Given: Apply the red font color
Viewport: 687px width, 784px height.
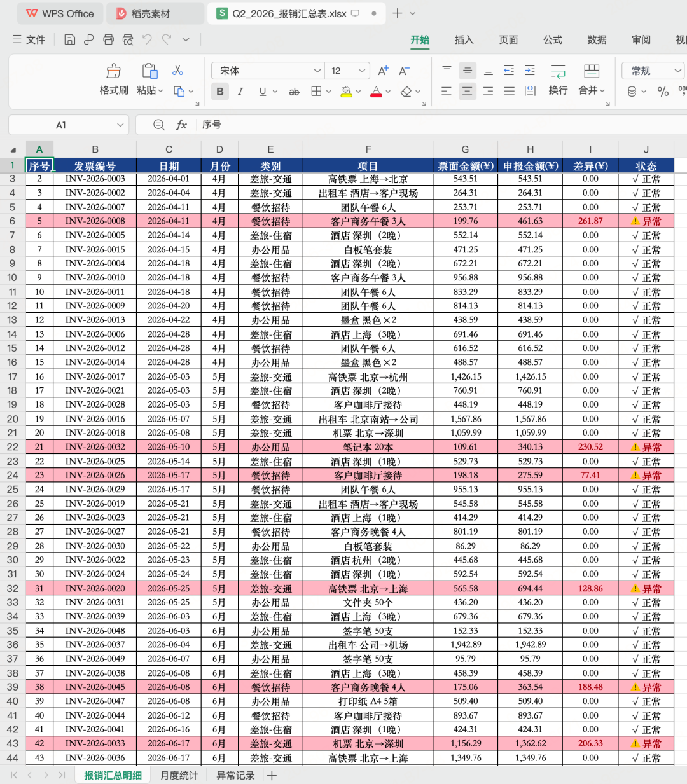Looking at the screenshot, I should point(376,92).
